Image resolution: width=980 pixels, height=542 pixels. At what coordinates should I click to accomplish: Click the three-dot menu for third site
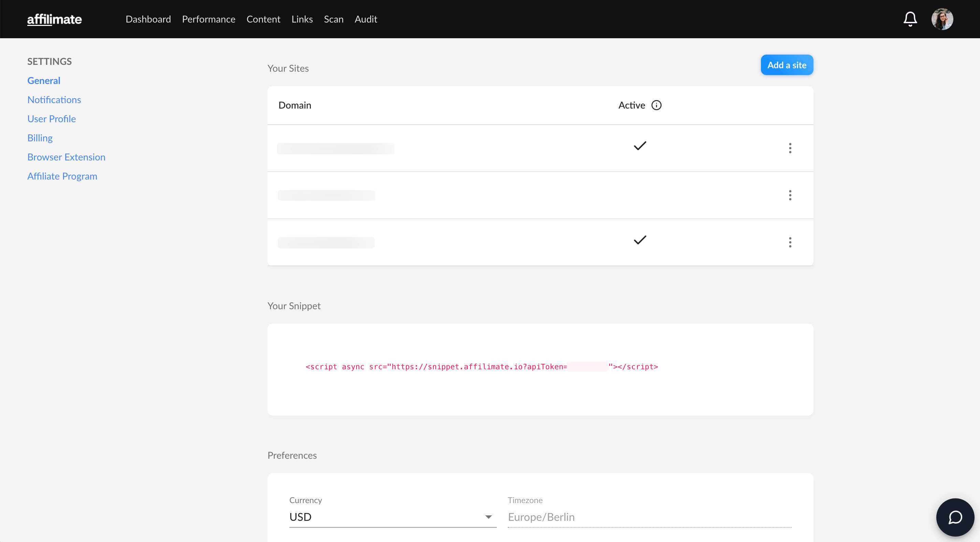click(x=790, y=242)
